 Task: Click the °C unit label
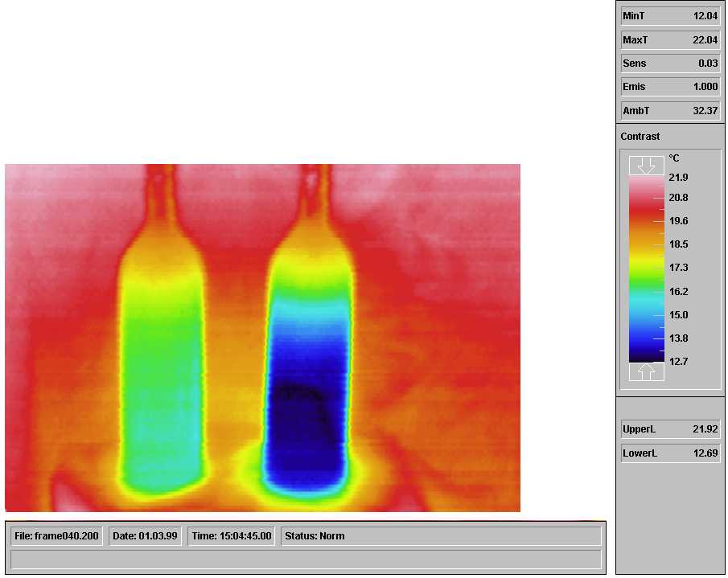[673, 158]
